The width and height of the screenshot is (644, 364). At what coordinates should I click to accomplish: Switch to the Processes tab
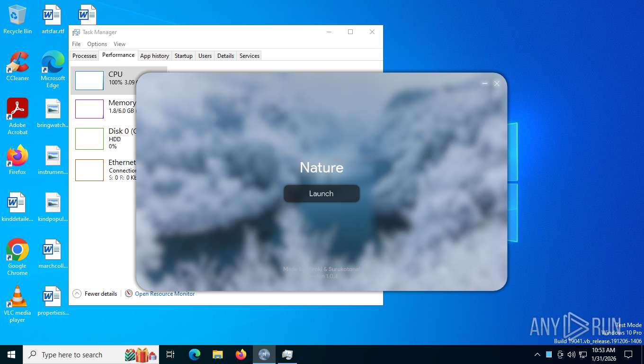(85, 55)
